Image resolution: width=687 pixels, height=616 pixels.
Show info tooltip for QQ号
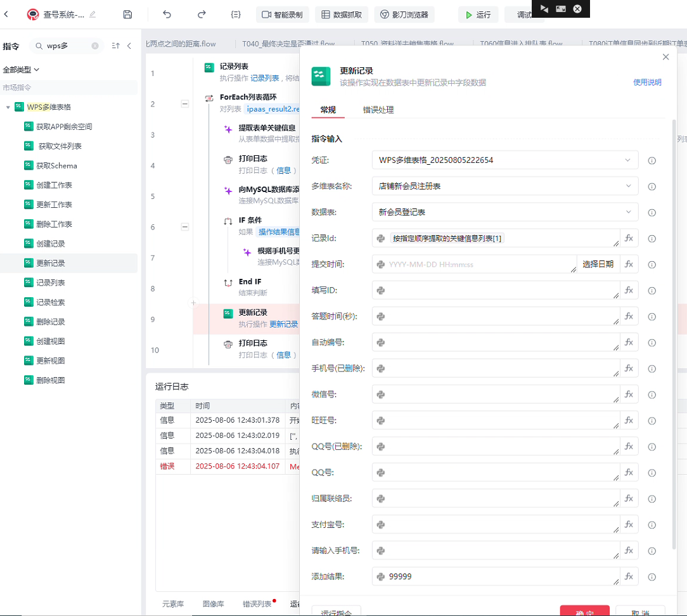click(652, 473)
